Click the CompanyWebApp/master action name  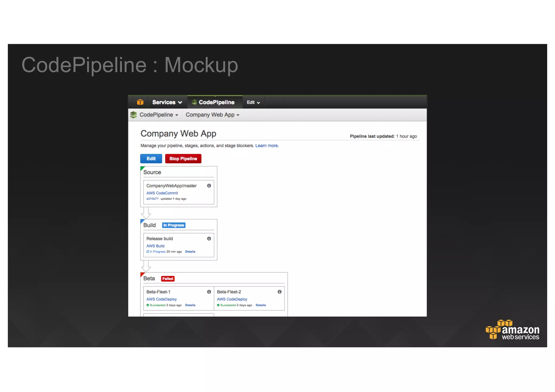tap(172, 186)
